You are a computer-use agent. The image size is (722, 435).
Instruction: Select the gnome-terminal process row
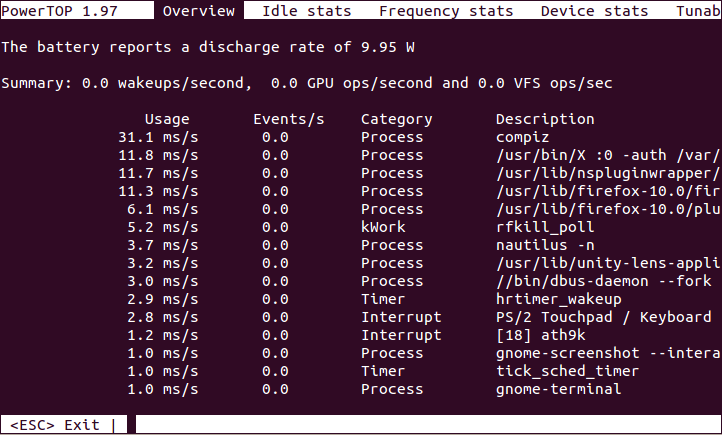pyautogui.click(x=558, y=389)
